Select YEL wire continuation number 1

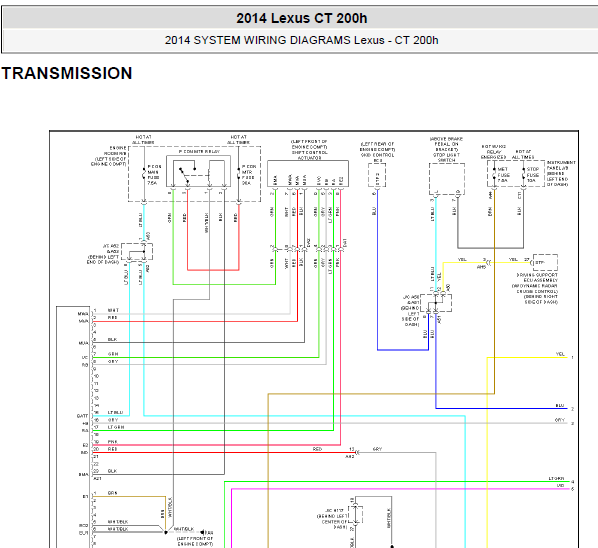[x=572, y=358]
